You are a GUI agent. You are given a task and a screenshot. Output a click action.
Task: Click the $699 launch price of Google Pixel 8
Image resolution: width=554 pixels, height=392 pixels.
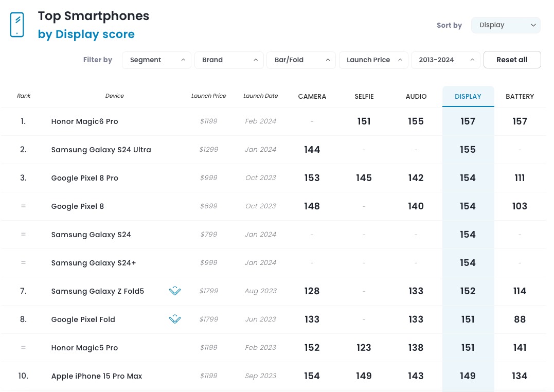coord(208,206)
